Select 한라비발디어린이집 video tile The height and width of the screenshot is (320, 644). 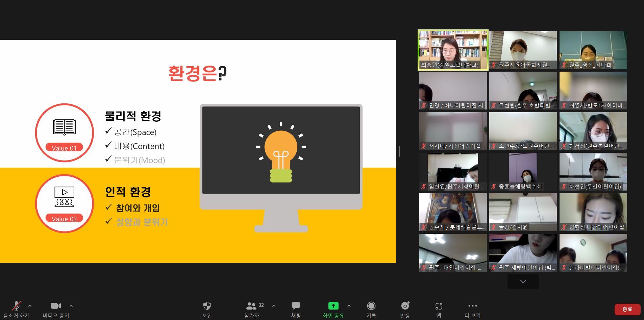click(x=593, y=253)
